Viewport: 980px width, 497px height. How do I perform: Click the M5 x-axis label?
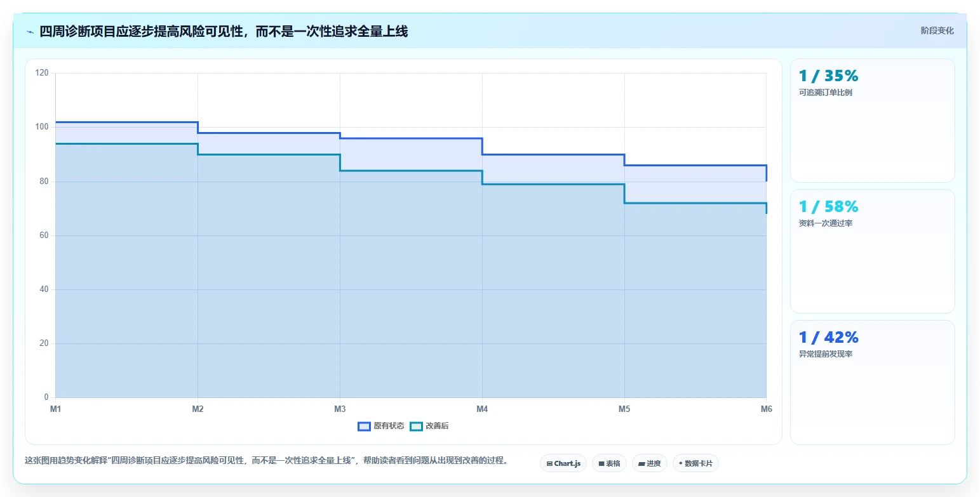coord(624,409)
